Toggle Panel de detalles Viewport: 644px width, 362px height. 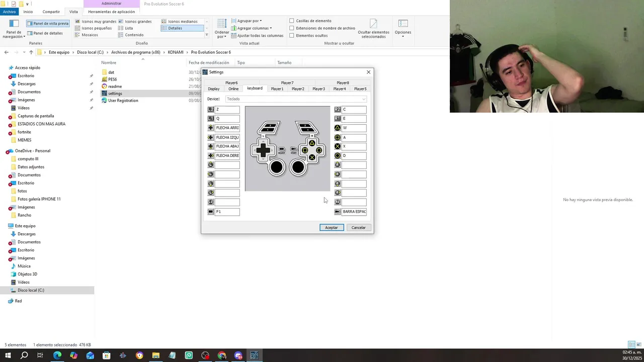coord(45,33)
